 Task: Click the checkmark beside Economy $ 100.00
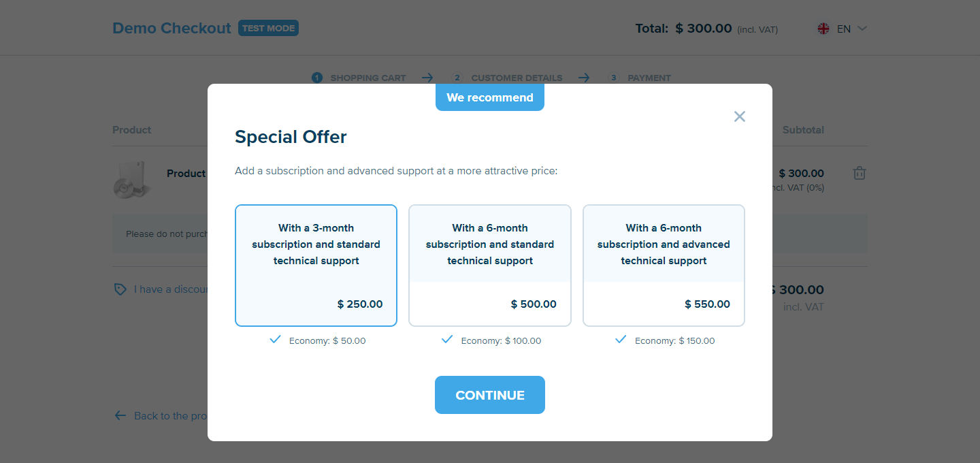tap(447, 339)
